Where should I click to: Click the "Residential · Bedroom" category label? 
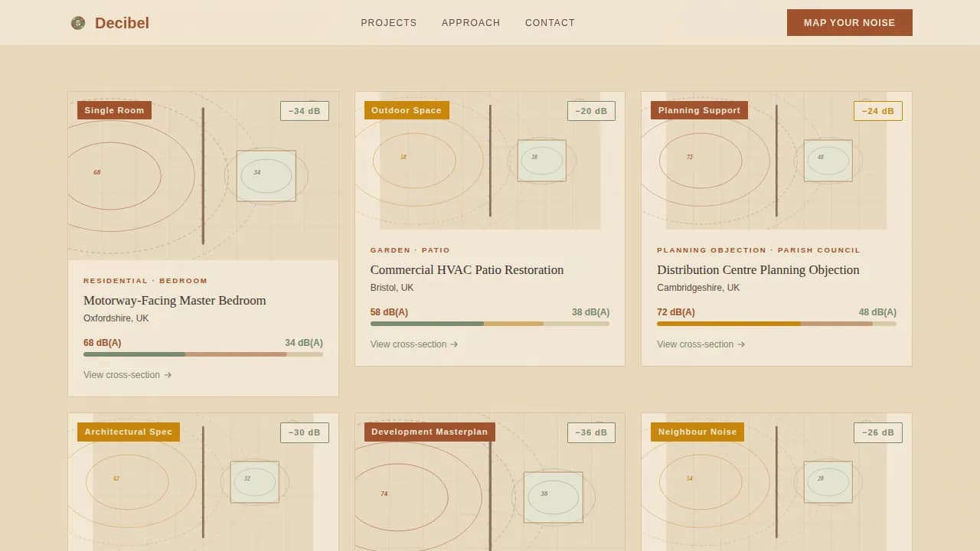pos(145,281)
